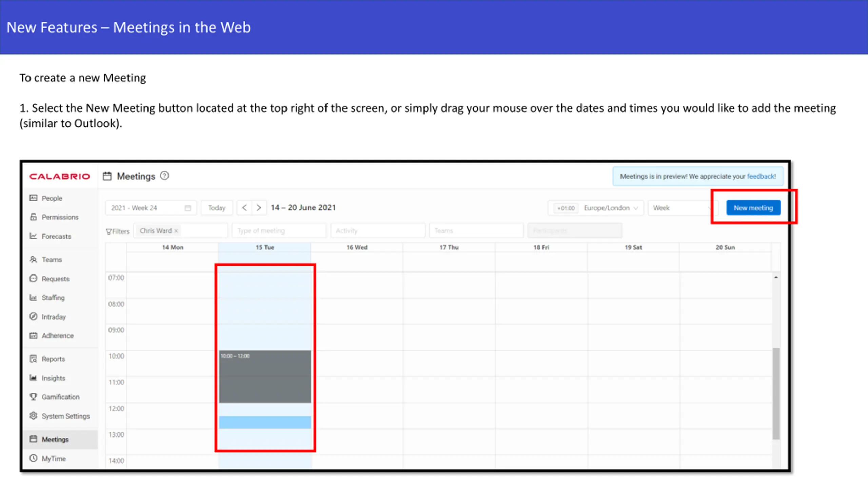Select Reports in the sidebar menu
The height and width of the screenshot is (488, 868).
61,359
